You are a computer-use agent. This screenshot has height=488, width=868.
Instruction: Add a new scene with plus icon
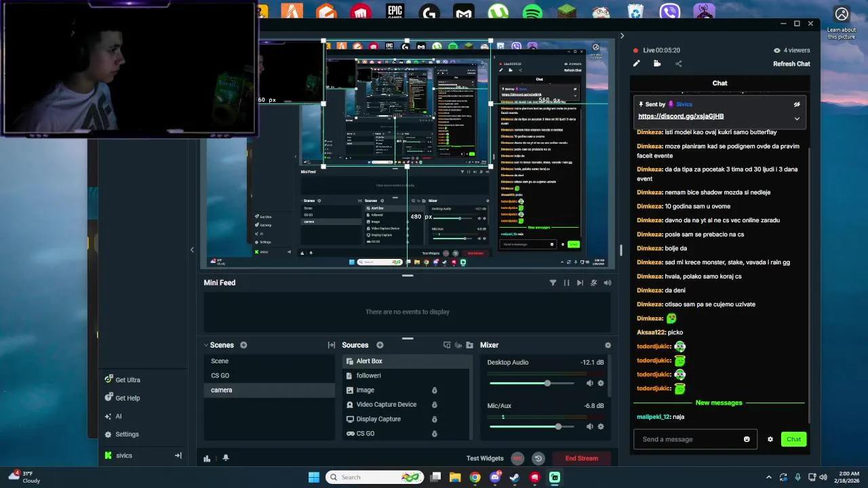pos(243,345)
